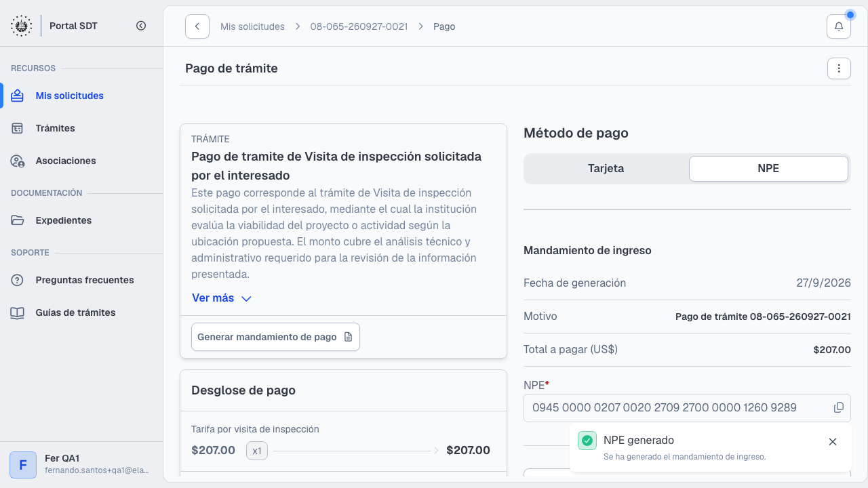Click the Pago breadcrumb item

[444, 26]
